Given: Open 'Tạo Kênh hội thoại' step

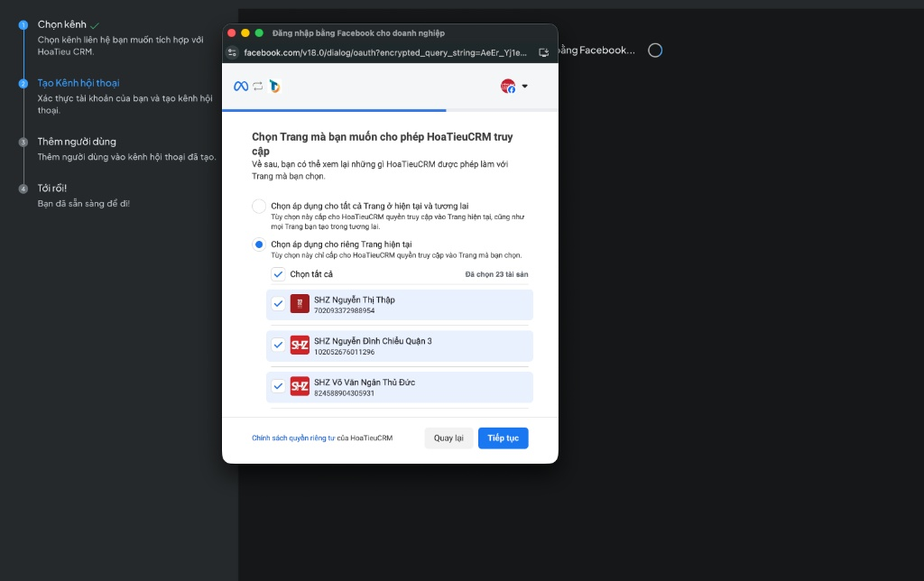Looking at the screenshot, I should pyautogui.click(x=78, y=83).
